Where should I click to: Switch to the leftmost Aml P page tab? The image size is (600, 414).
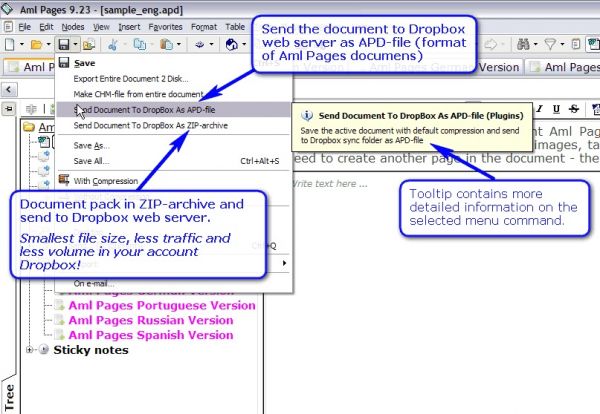tap(29, 67)
